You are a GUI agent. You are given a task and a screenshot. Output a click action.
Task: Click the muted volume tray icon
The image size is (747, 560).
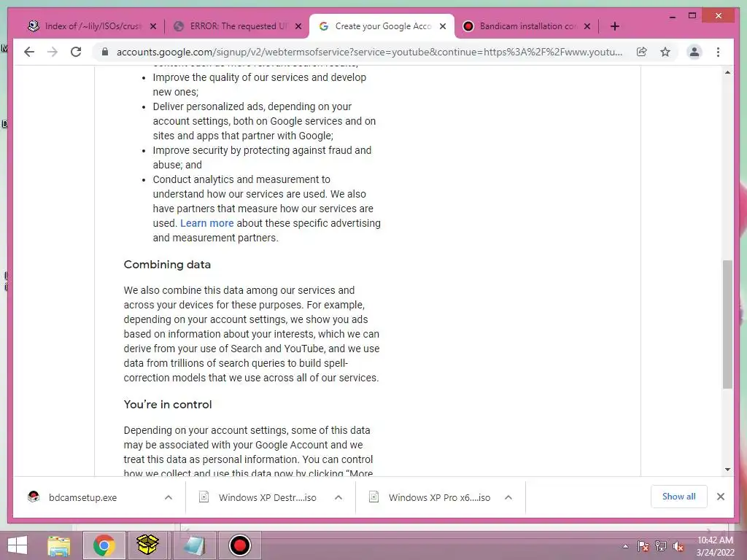pyautogui.click(x=678, y=546)
